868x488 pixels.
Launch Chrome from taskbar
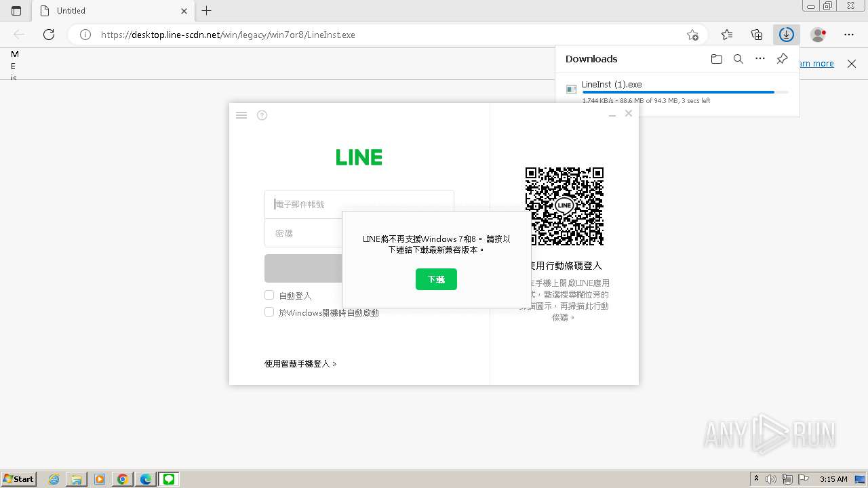point(122,479)
